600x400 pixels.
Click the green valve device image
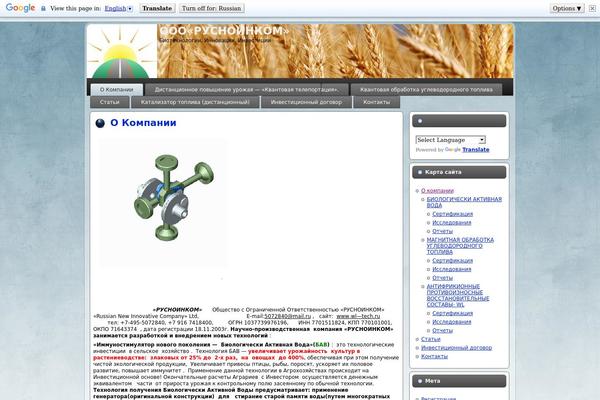pyautogui.click(x=163, y=203)
